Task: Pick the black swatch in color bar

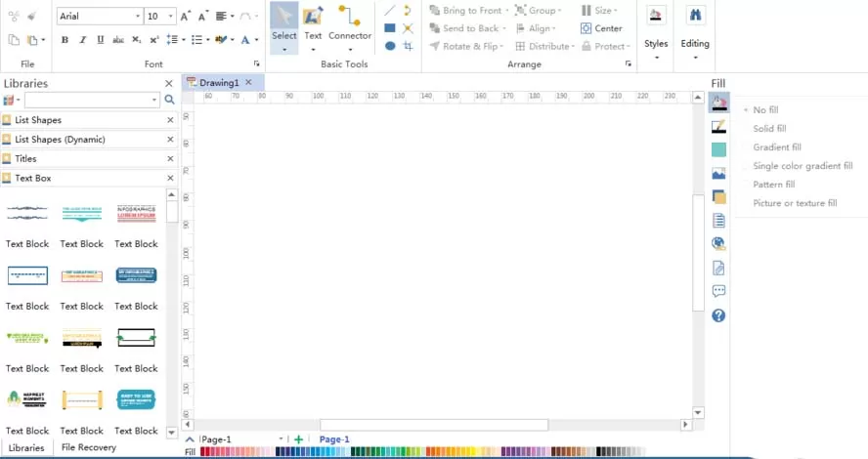Action: [599, 452]
